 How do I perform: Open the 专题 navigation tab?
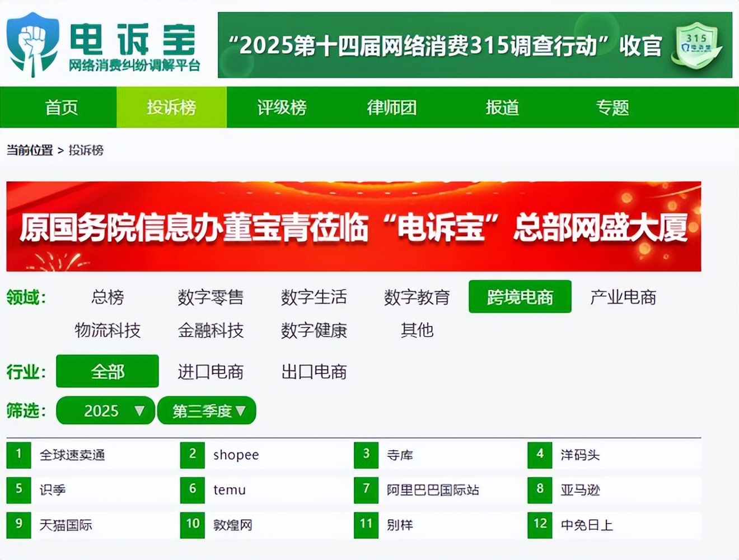[x=612, y=107]
